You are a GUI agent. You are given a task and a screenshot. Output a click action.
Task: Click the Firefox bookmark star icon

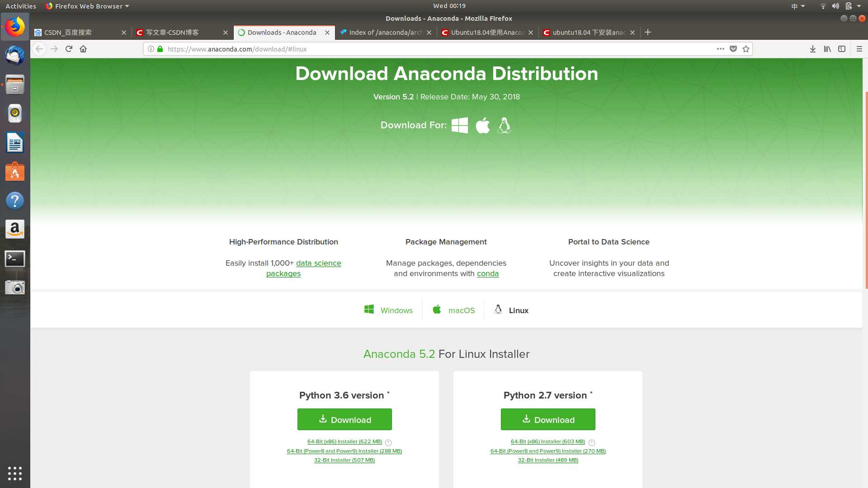click(747, 49)
